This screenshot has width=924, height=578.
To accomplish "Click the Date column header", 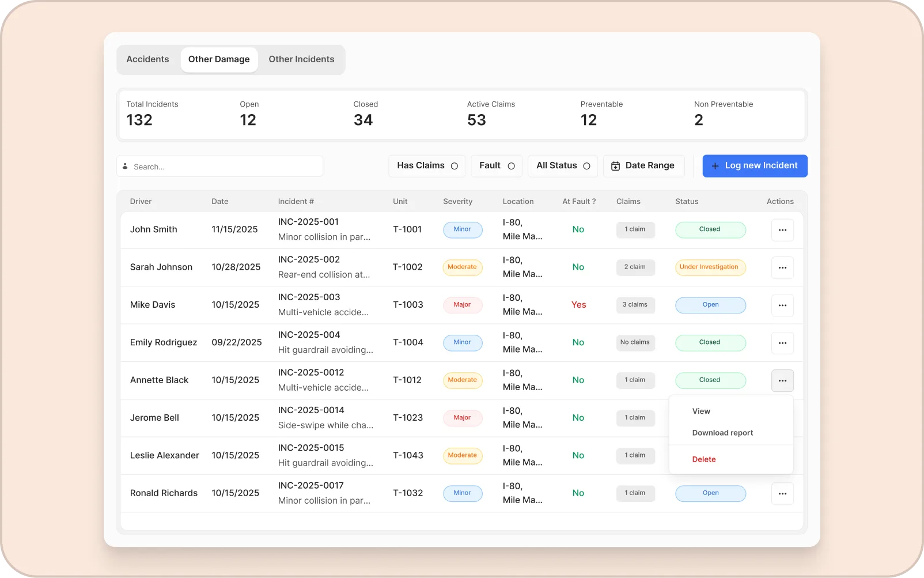I will [x=220, y=202].
